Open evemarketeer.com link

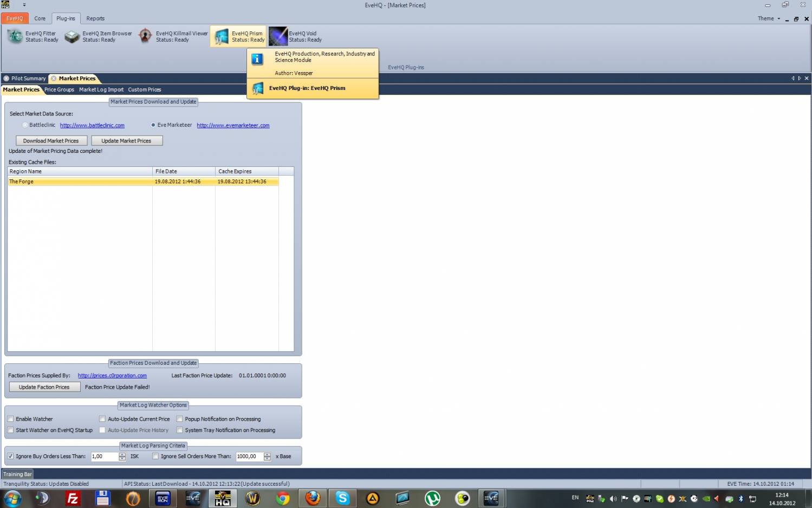233,125
